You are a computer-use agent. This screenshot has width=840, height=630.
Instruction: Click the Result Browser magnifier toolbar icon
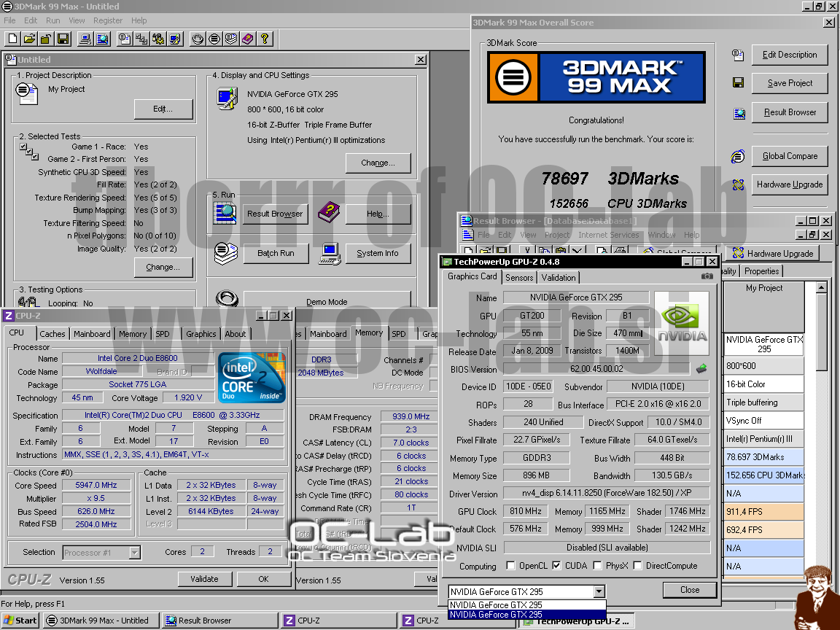point(102,39)
